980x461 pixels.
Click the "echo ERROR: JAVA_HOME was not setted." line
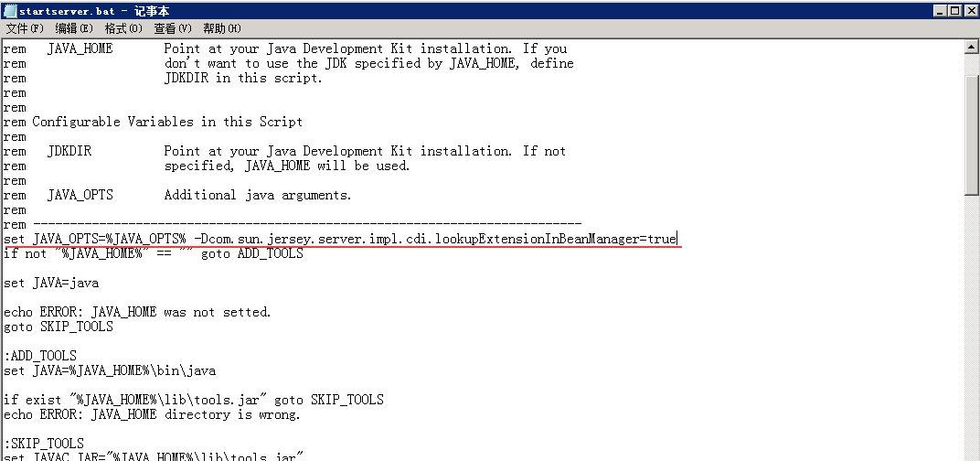pos(137,312)
